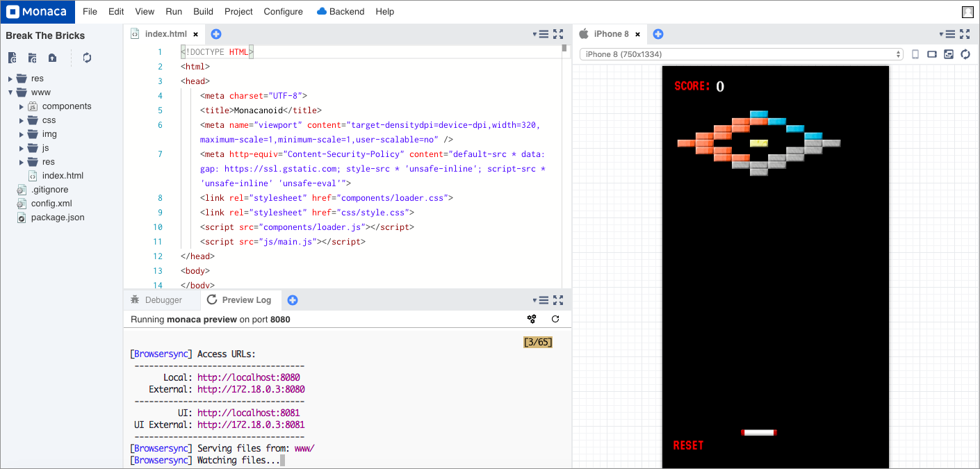The image size is (980, 469).
Task: Click the preview server settings icon
Action: click(532, 319)
